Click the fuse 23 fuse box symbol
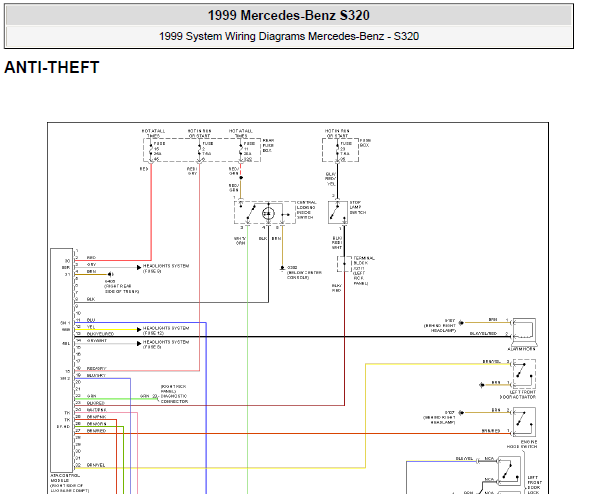The image size is (604, 494). coord(341,150)
